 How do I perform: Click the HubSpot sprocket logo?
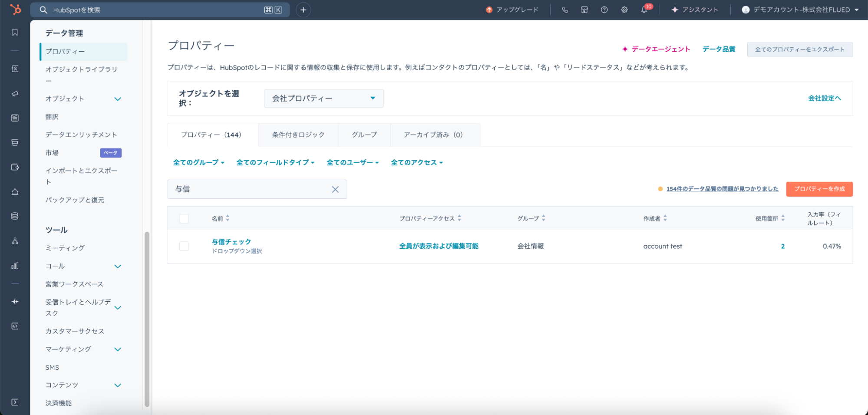tap(15, 9)
